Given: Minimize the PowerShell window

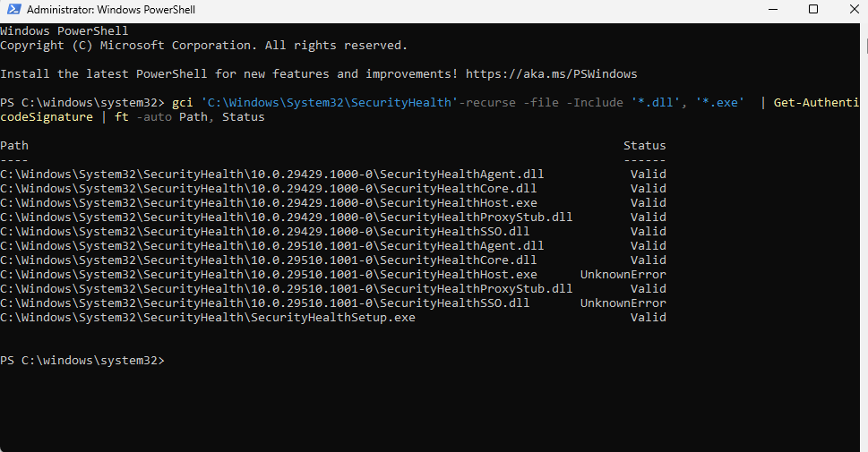Looking at the screenshot, I should coord(773,10).
